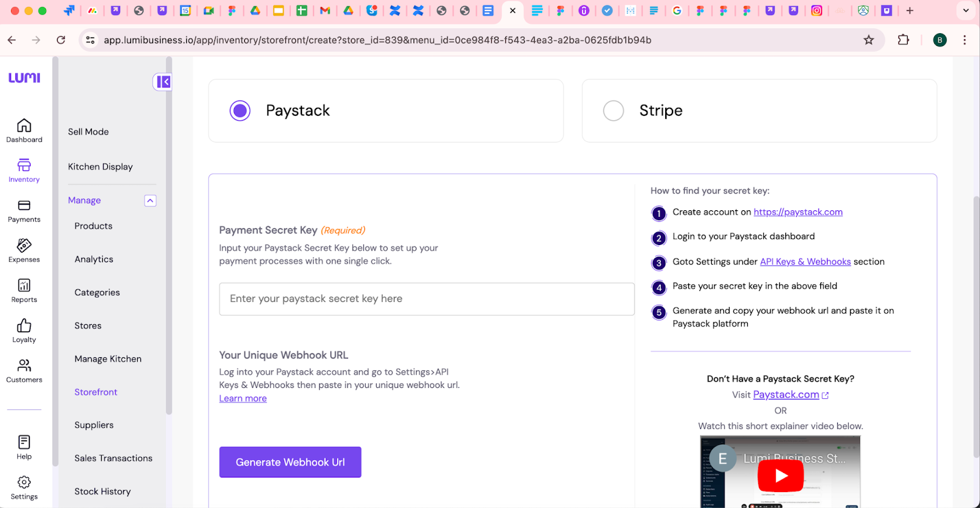
Task: Go to Payments in the sidebar
Action: (24, 211)
